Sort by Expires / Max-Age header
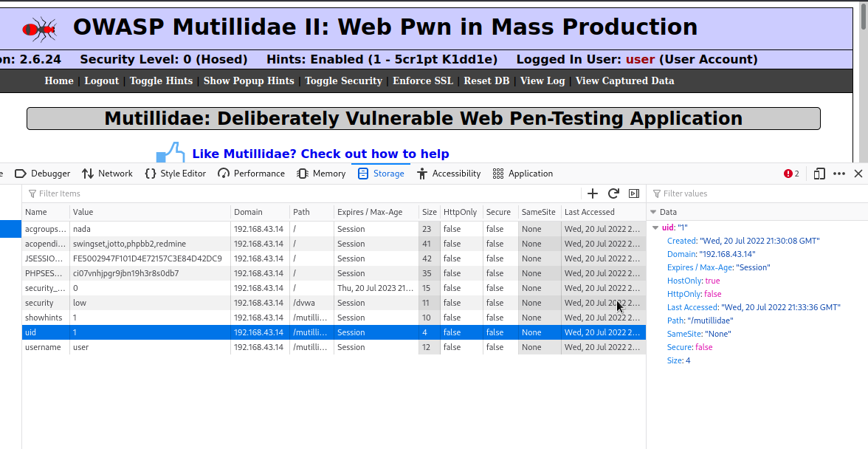868x449 pixels. 376,212
